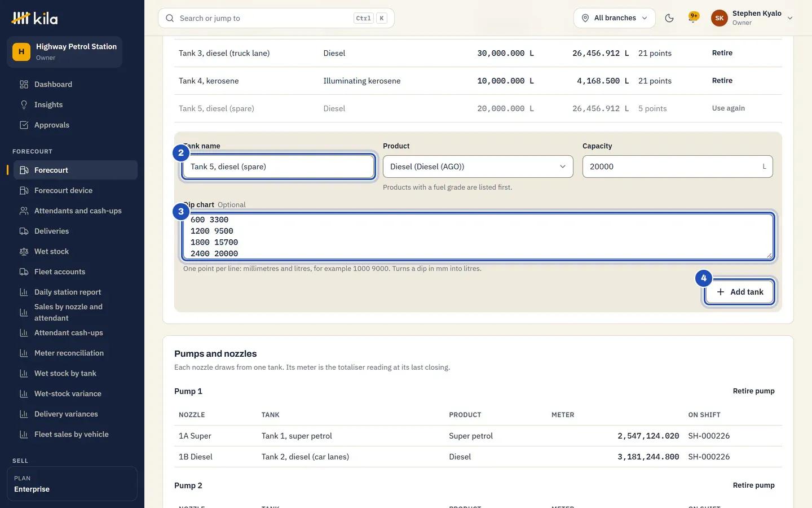Click the Deliveries truck icon
The width and height of the screenshot is (812, 508).
click(24, 231)
